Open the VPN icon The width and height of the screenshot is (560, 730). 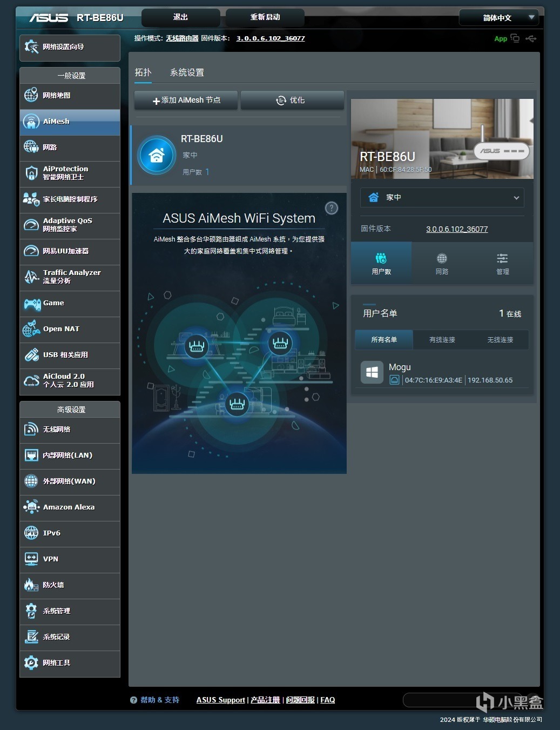click(x=31, y=559)
